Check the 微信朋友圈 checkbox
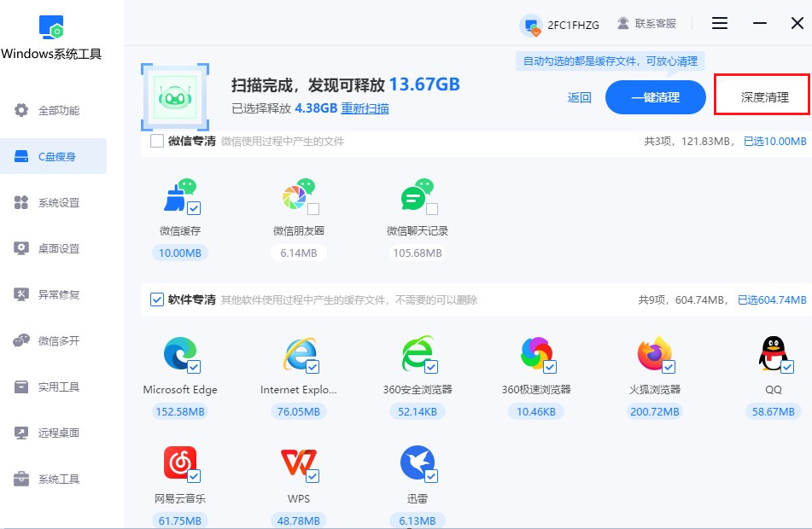Image resolution: width=812 pixels, height=529 pixels. 313,208
